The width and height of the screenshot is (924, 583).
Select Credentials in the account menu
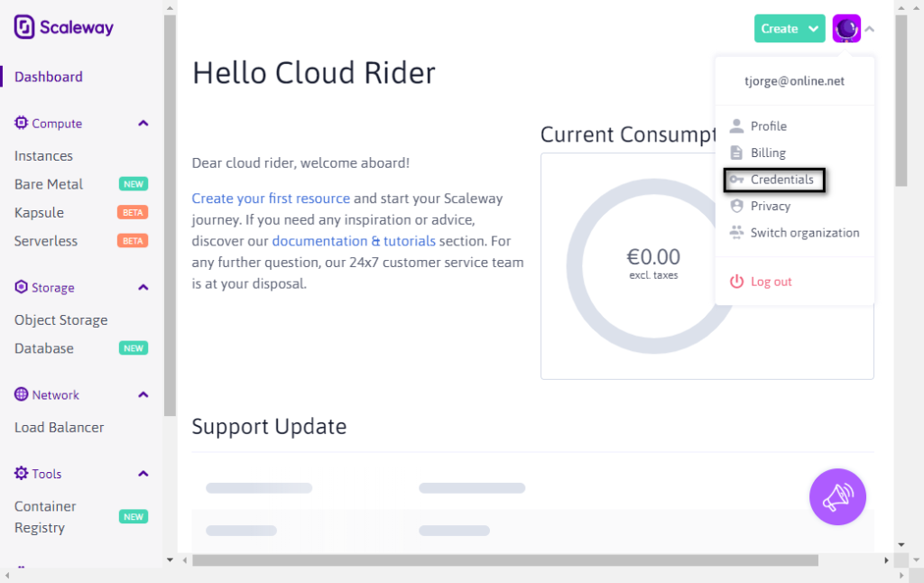pyautogui.click(x=774, y=180)
